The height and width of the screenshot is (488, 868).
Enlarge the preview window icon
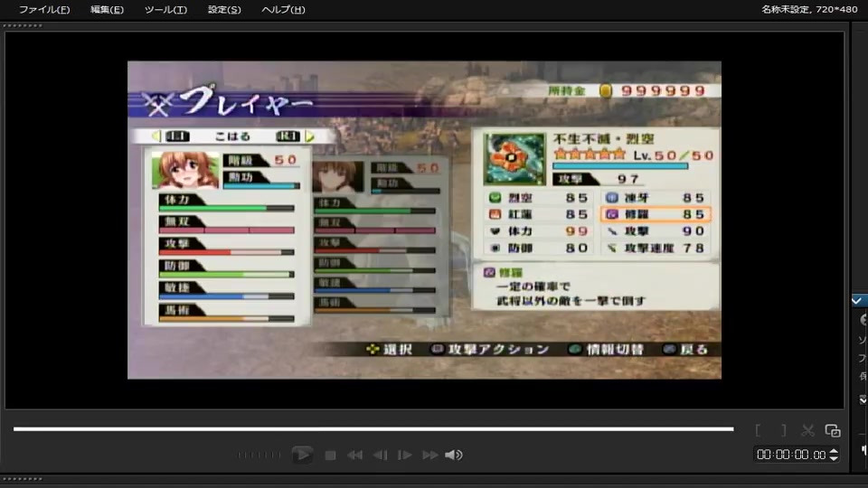pyautogui.click(x=833, y=430)
